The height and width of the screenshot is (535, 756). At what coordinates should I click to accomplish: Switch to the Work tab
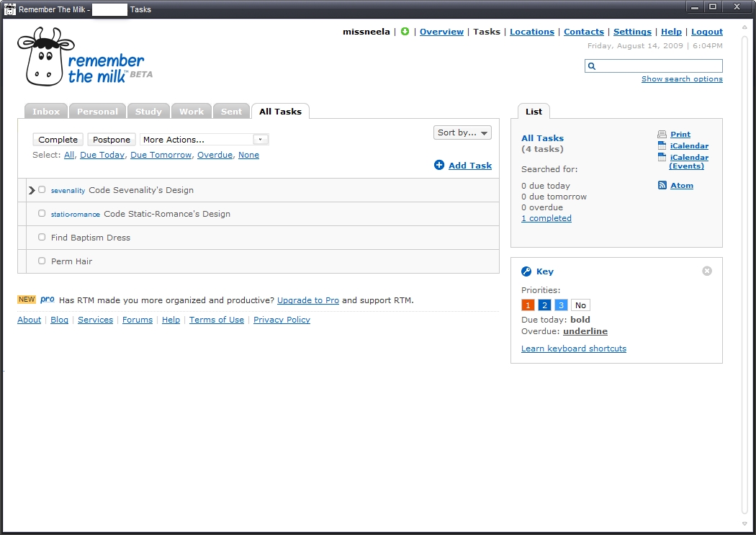[x=192, y=112]
